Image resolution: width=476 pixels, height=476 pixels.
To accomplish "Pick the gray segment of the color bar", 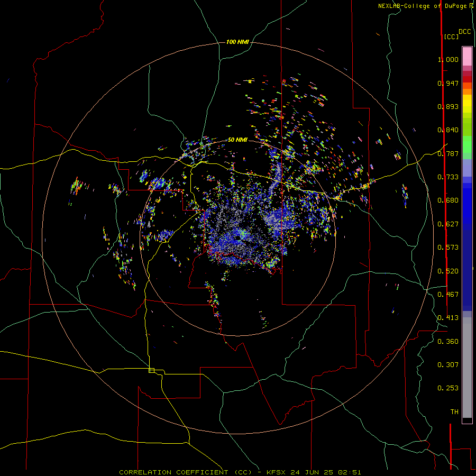I will point(467,368).
